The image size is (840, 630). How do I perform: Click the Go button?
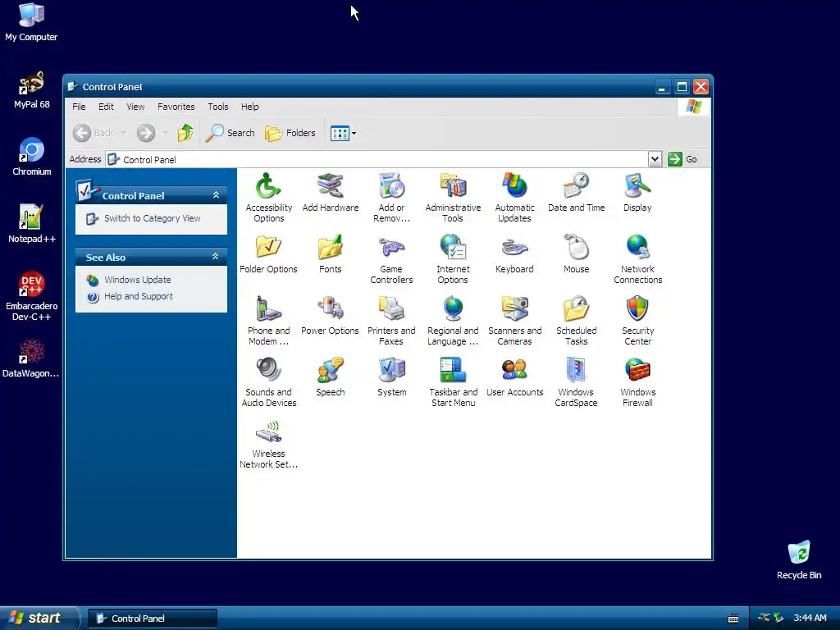pos(682,159)
